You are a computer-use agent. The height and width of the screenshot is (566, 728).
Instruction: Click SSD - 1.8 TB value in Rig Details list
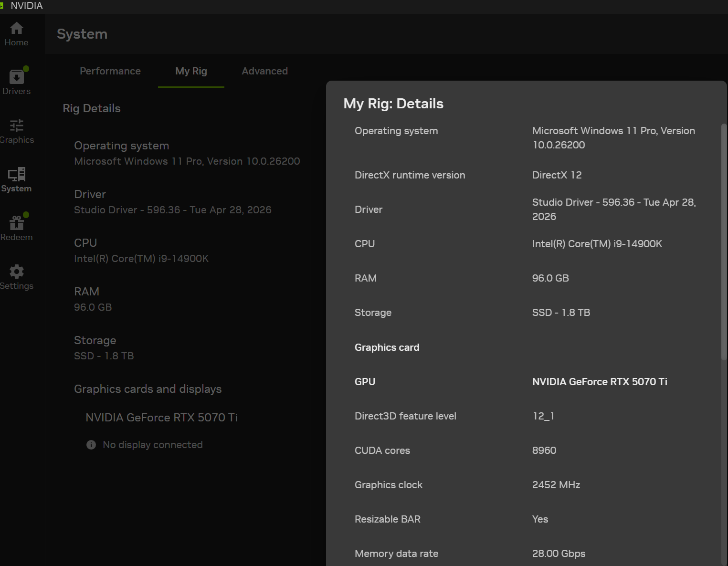[104, 356]
